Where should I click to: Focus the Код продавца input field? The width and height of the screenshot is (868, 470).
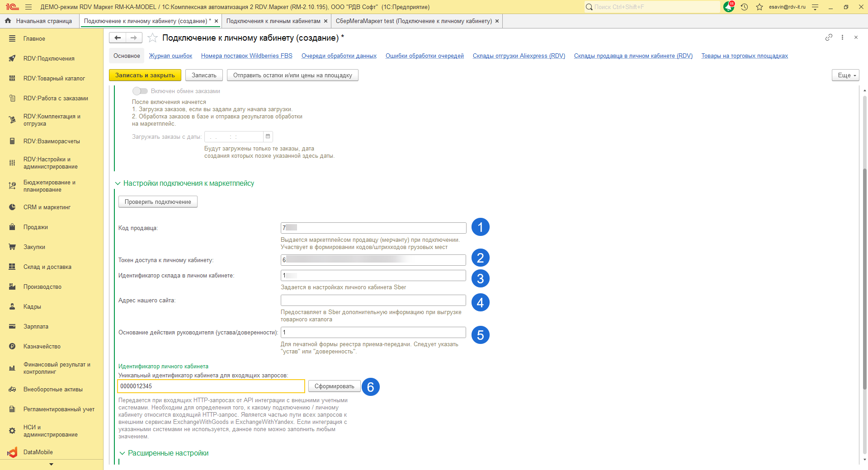(x=373, y=228)
